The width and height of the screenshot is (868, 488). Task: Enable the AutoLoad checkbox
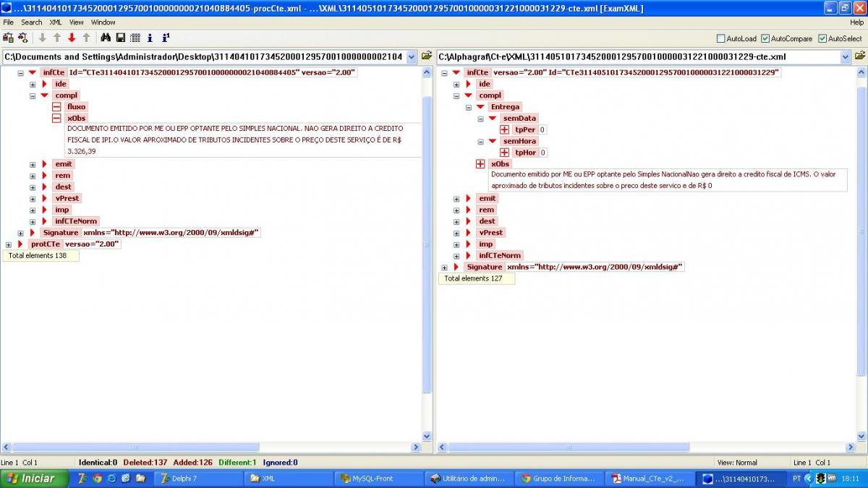point(720,38)
